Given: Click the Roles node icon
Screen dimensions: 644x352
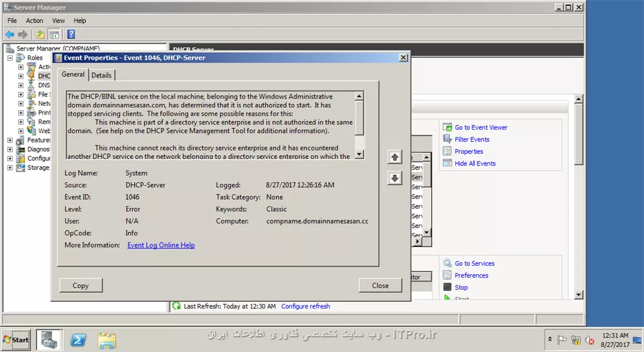Looking at the screenshot, I should click(21, 57).
